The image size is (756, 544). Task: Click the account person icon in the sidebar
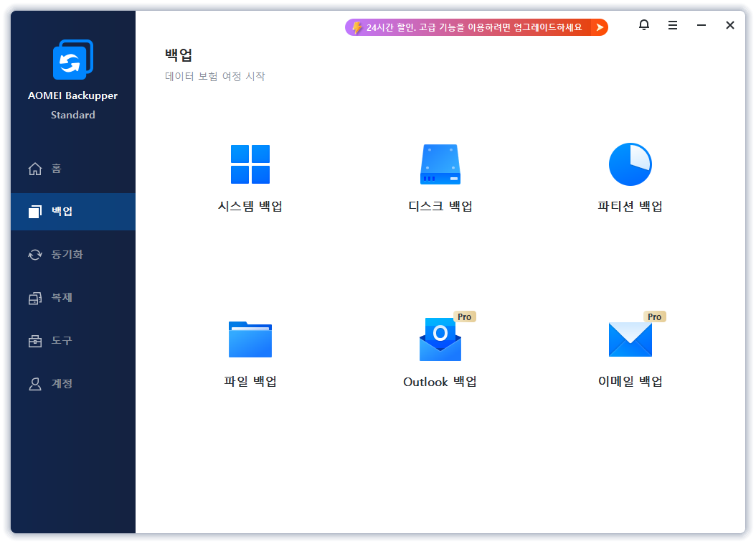point(35,384)
